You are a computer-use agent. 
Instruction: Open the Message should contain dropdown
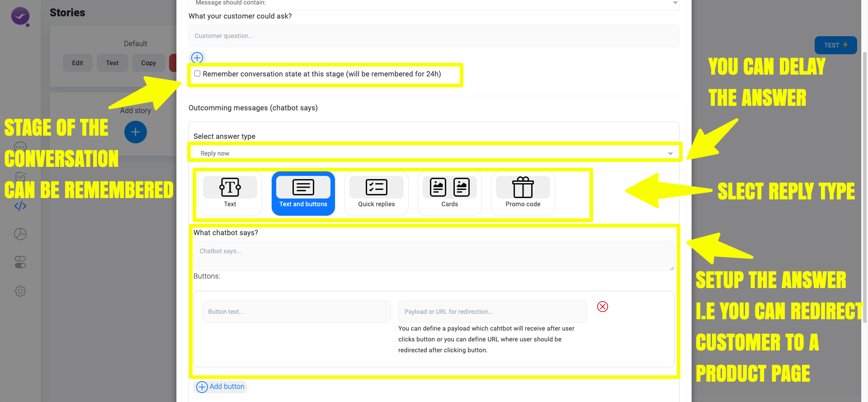(x=434, y=4)
